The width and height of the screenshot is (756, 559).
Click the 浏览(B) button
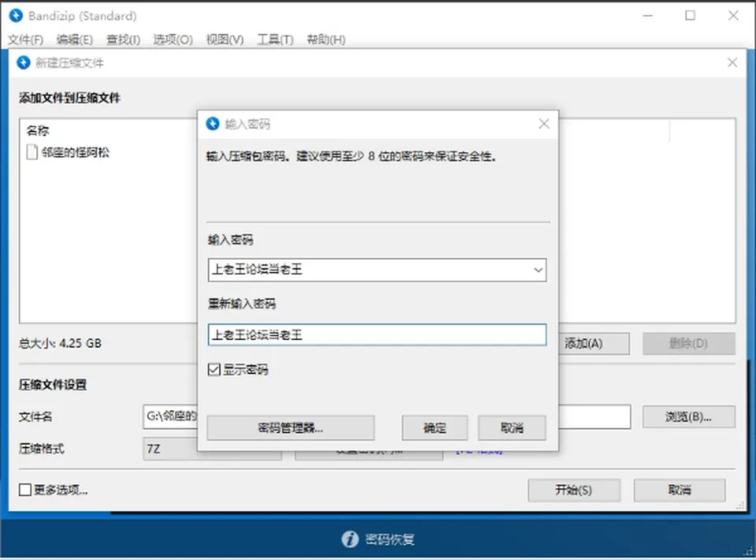point(688,416)
